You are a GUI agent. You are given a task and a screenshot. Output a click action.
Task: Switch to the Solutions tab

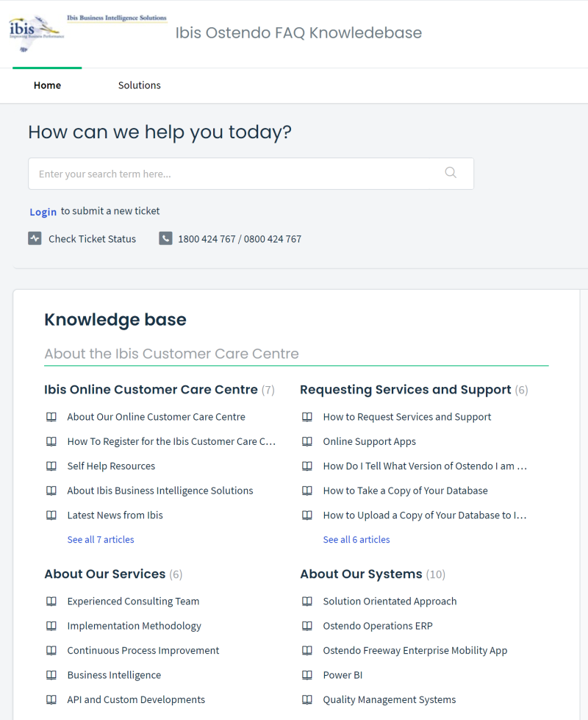pos(140,85)
